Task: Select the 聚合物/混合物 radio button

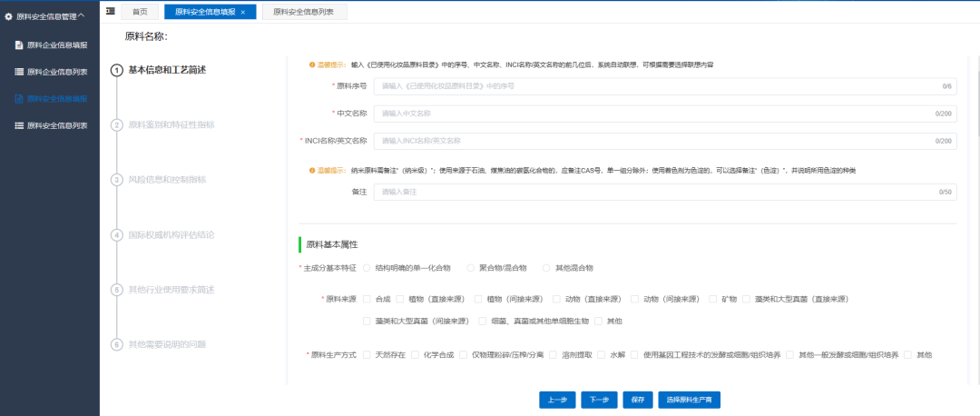Action: [x=470, y=268]
